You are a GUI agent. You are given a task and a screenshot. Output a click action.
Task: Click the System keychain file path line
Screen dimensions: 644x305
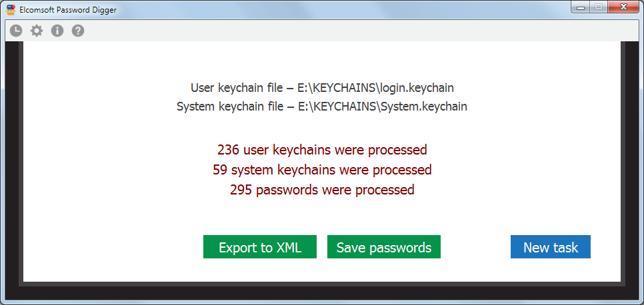pos(322,106)
